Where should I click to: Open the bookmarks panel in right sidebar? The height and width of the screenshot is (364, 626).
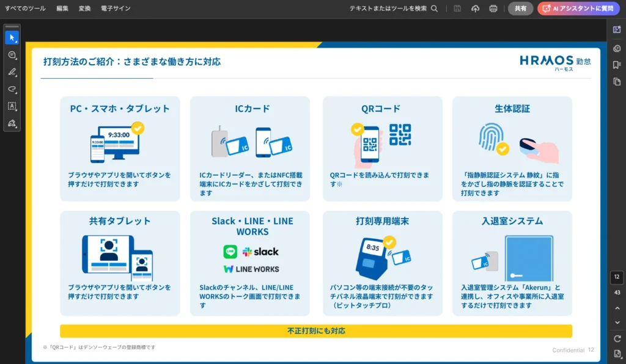coord(617,65)
